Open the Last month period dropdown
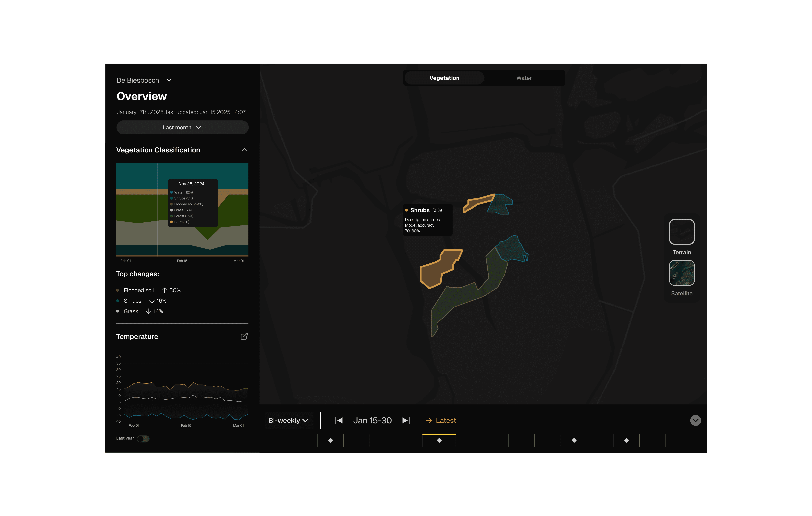Screen dimensions: 812x516 coord(182,128)
